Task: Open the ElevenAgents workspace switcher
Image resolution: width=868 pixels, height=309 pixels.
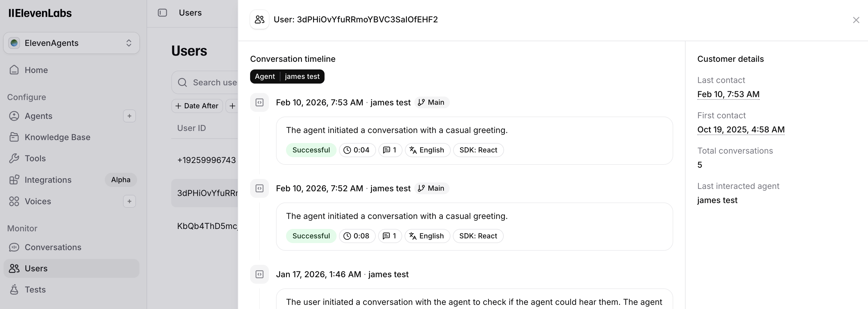Action: tap(71, 43)
